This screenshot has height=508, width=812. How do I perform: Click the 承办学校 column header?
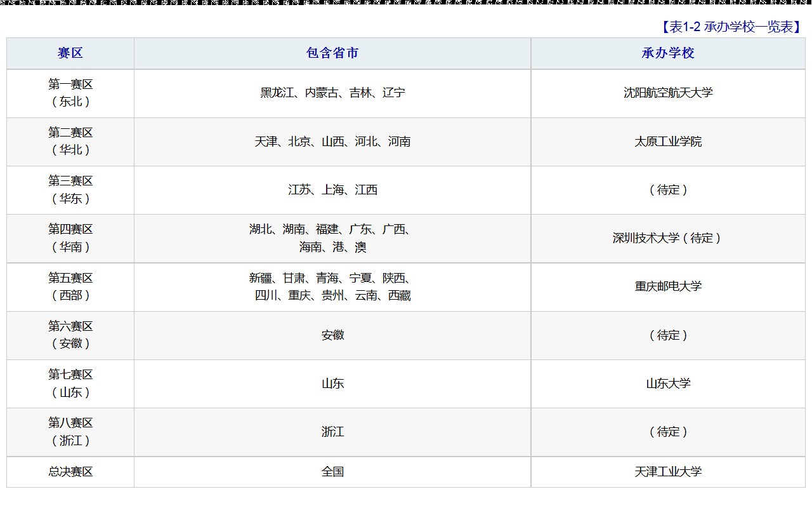coord(668,53)
